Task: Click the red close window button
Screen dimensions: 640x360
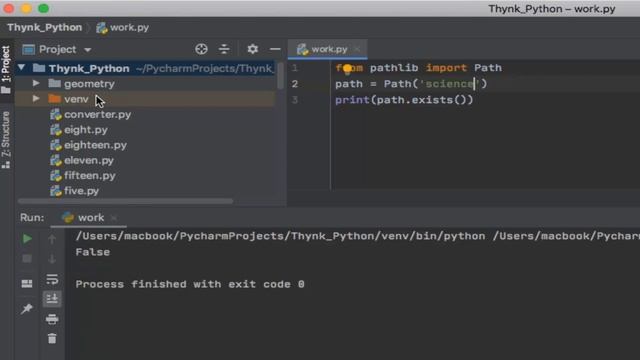Action: [9, 8]
